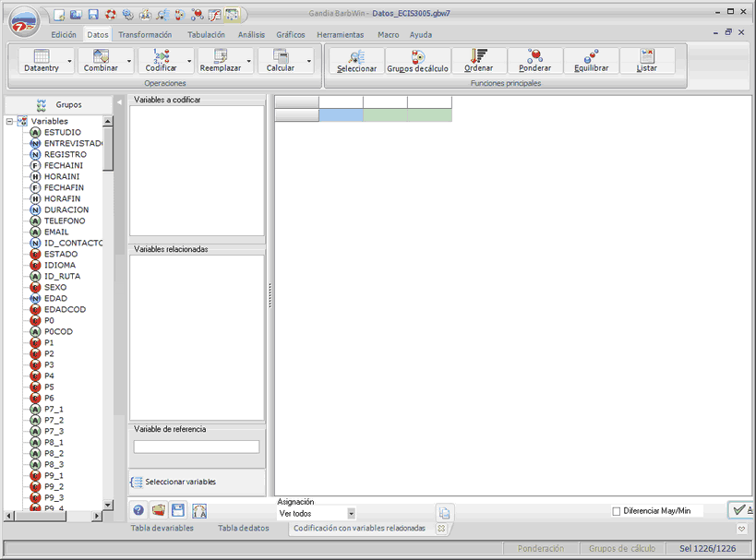Screen dimensions: 756x560
Task: Click the Listar function icon
Action: point(647,61)
